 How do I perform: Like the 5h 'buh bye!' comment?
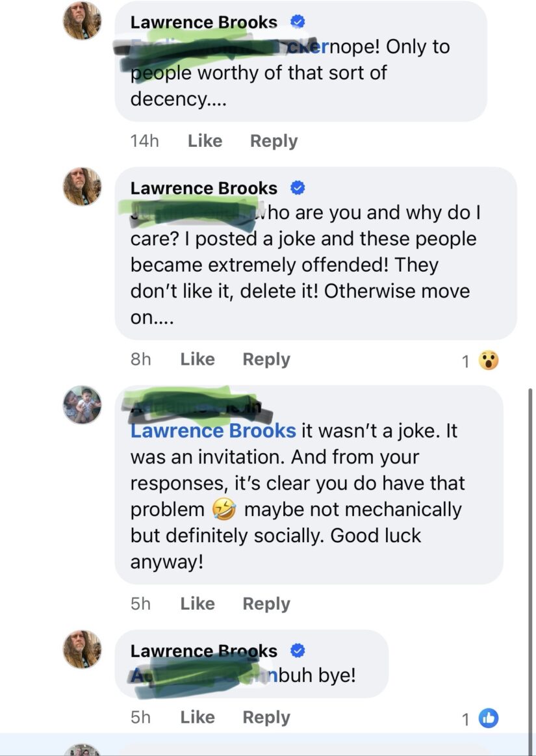197,718
